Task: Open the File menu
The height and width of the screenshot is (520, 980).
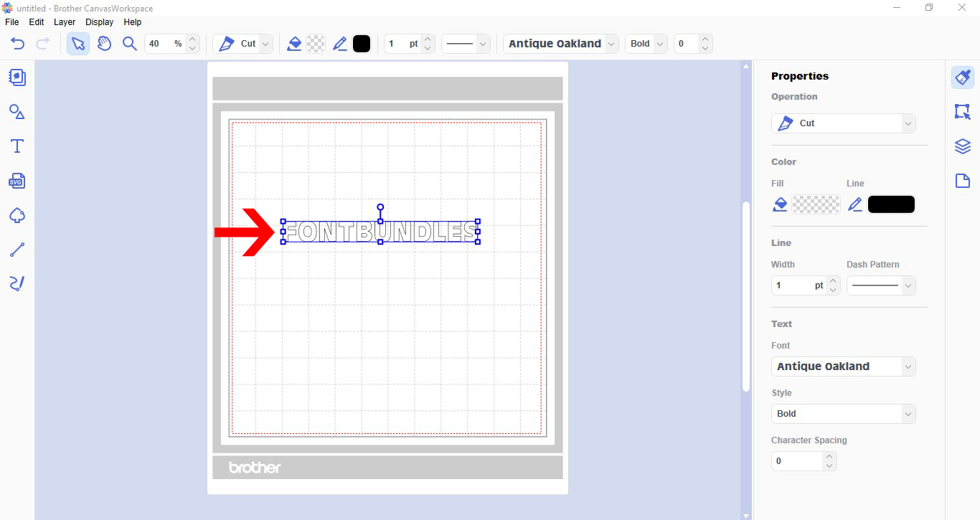Action: 11,22
